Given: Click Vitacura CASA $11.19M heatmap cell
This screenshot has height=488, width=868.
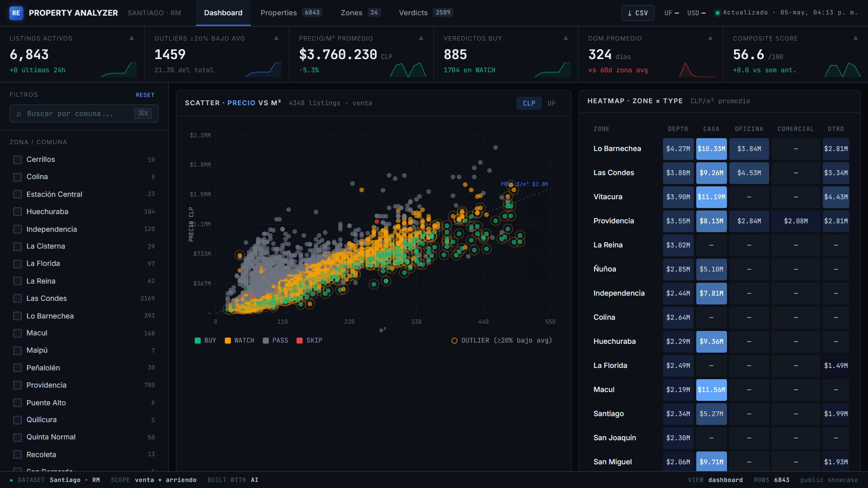Looking at the screenshot, I should tap(711, 197).
